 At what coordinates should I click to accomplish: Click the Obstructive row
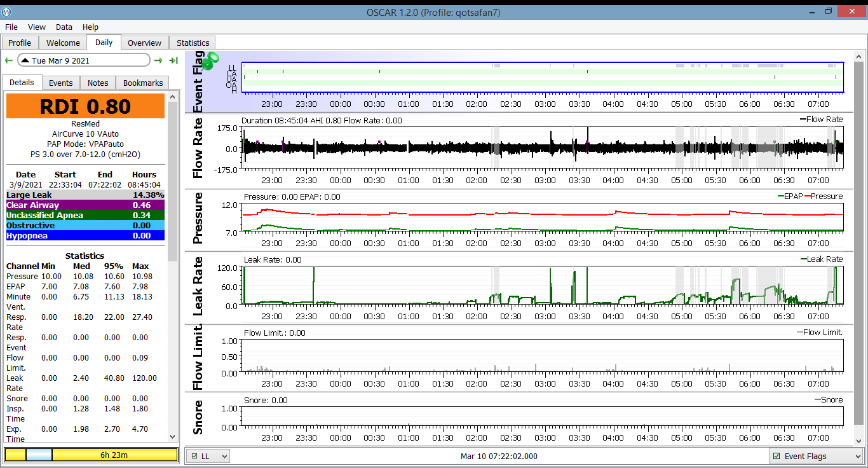coord(85,225)
